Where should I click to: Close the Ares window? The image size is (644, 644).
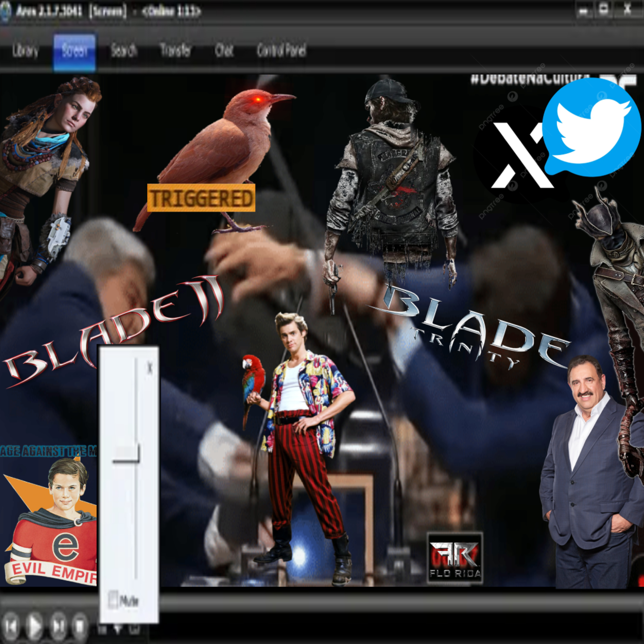pos(627,9)
